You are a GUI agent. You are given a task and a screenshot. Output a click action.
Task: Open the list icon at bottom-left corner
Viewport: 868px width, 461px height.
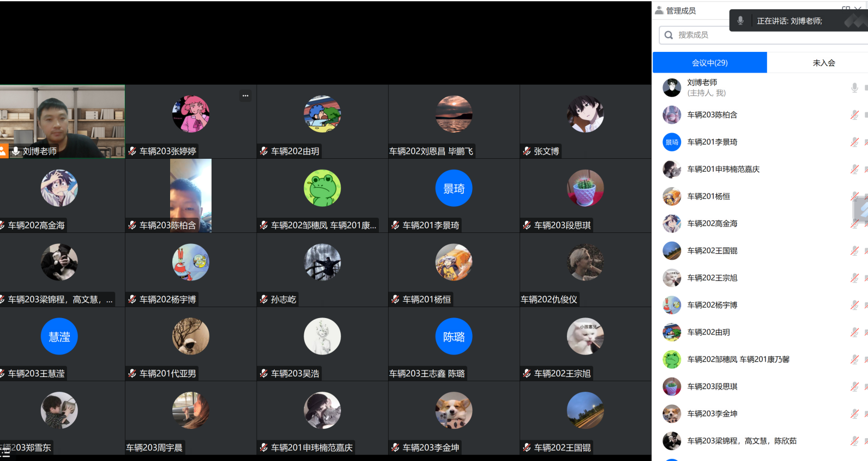pyautogui.click(x=5, y=452)
